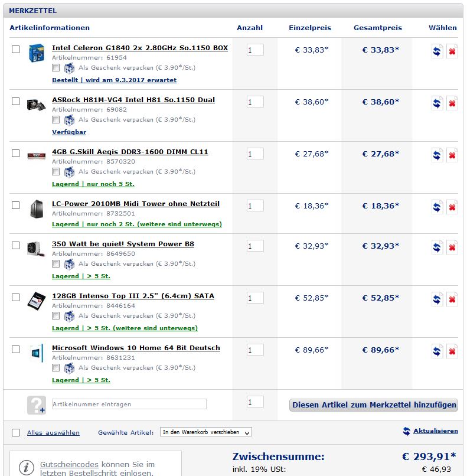Click refresh icon for G.Skill Aegis DDR3 row
The image size is (467, 476).
click(437, 155)
